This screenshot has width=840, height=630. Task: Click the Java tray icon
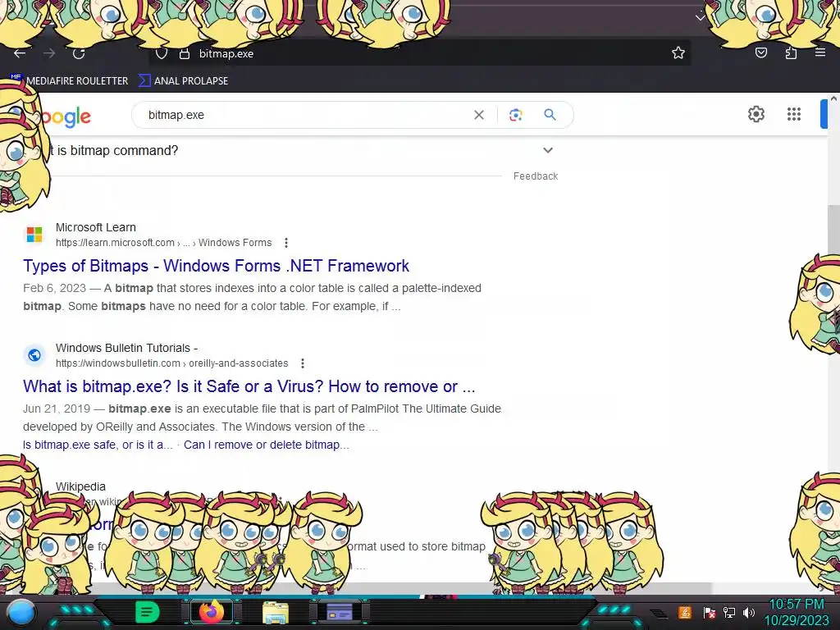tap(685, 612)
